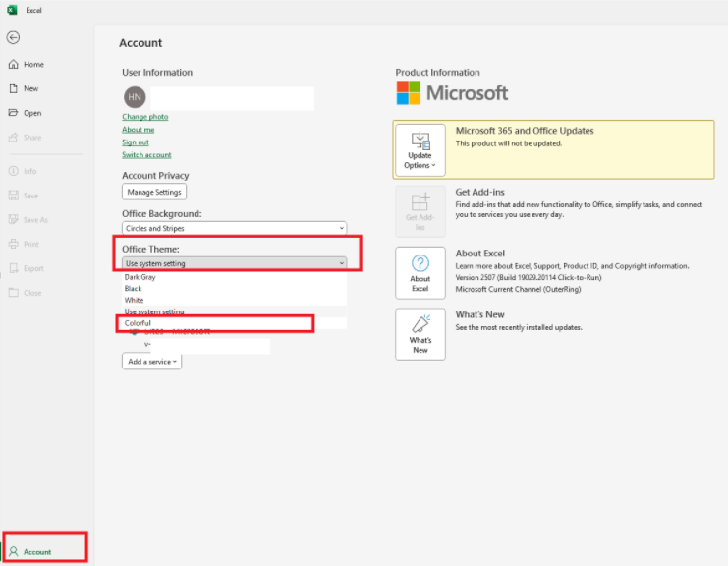Click Save in the sidebar
This screenshot has height=566, width=728.
(x=24, y=196)
